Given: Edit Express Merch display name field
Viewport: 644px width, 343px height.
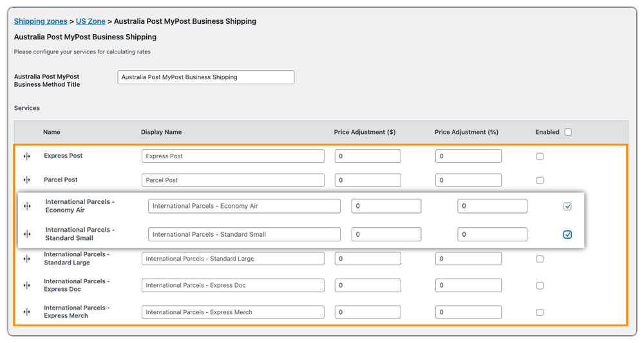Looking at the screenshot, I should pos(233,312).
